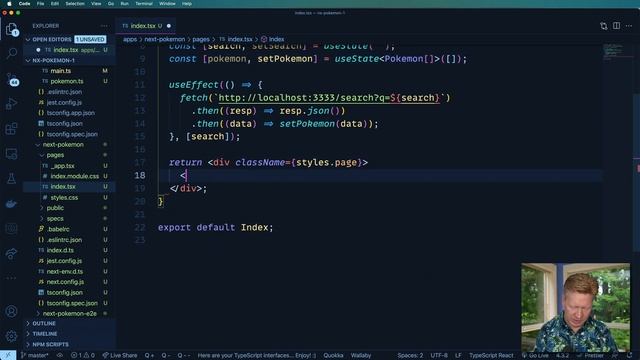The width and height of the screenshot is (640, 360).
Task: Open pokemon.ts in the file tree
Action: [x=67, y=82]
